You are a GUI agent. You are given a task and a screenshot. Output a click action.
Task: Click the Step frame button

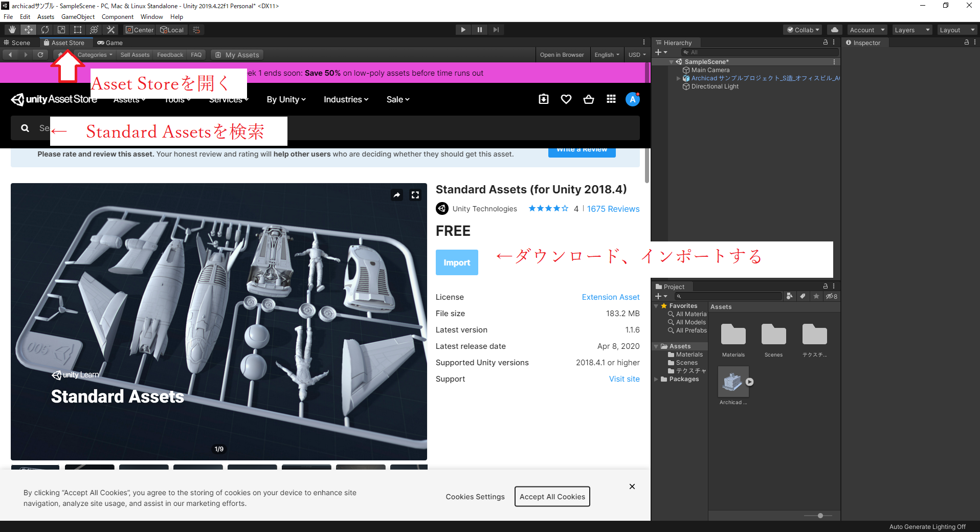(x=496, y=30)
